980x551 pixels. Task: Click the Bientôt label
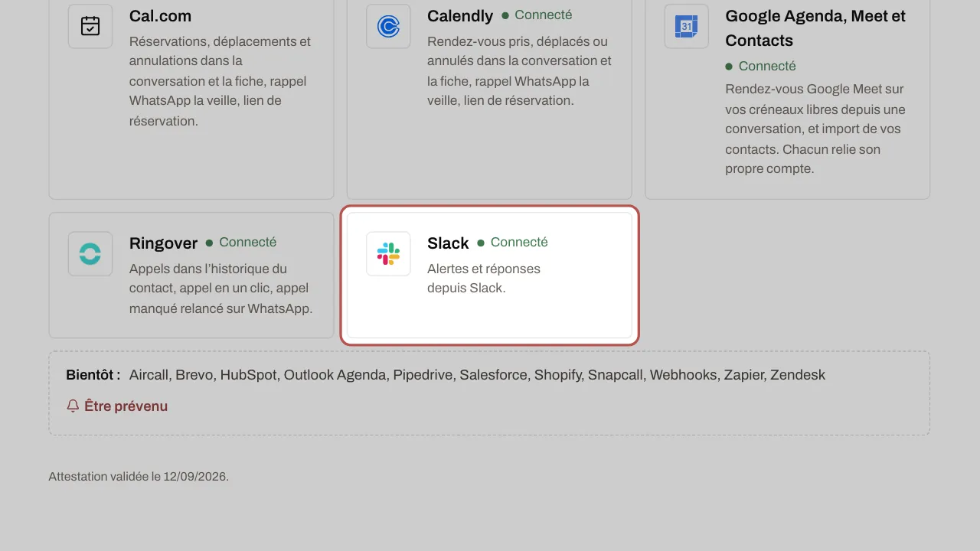tap(93, 375)
